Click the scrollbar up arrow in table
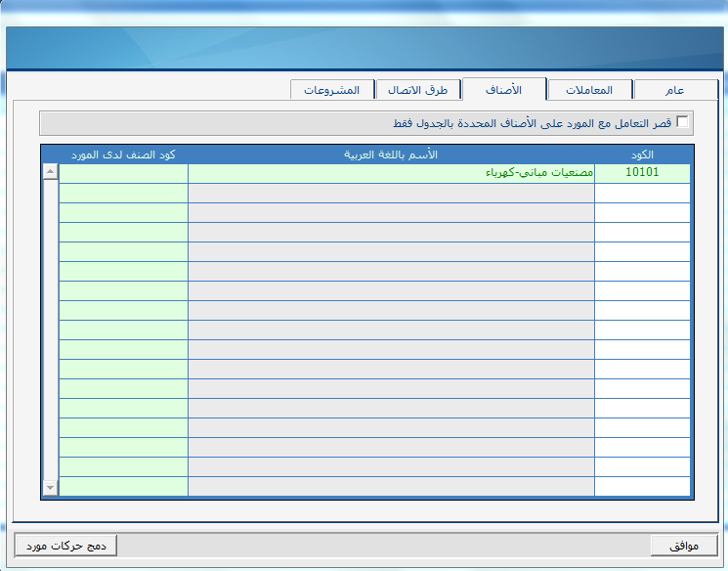 pyautogui.click(x=50, y=172)
